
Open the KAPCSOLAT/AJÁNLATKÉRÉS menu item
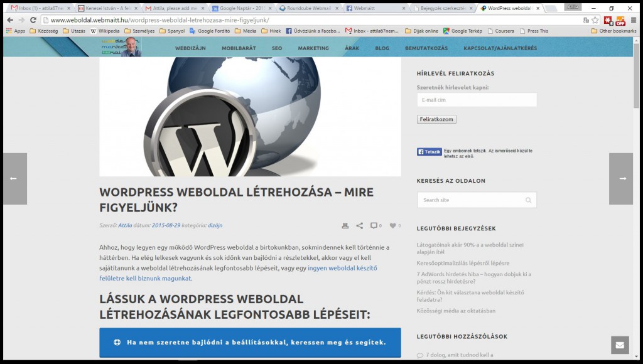point(500,48)
